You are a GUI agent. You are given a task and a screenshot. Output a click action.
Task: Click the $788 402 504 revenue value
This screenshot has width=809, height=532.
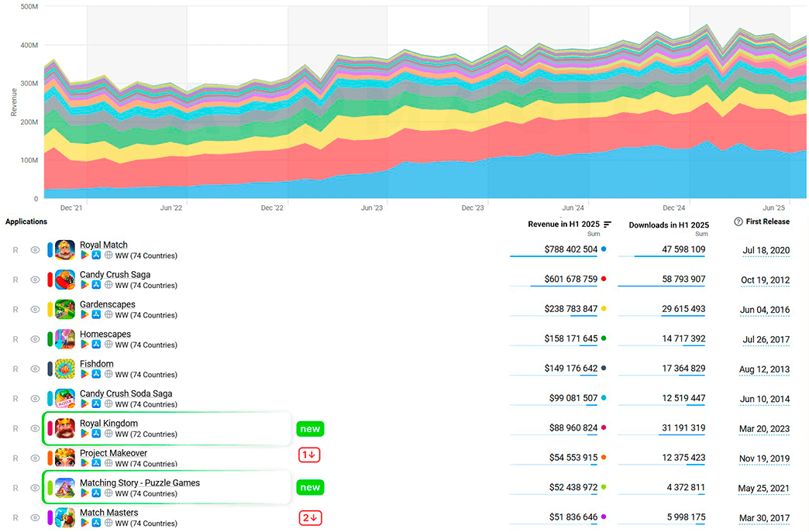[570, 249]
